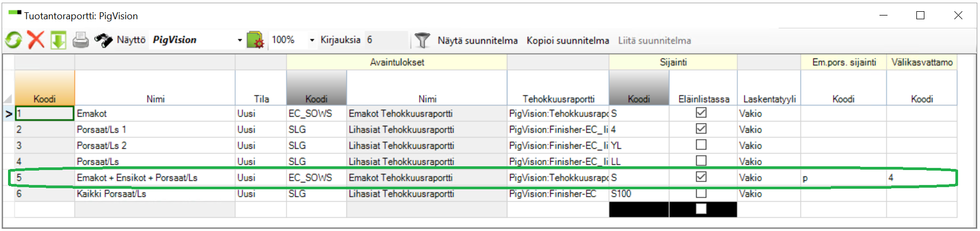Select row 1 via its row indicator arrow
The image size is (980, 231).
[9, 113]
